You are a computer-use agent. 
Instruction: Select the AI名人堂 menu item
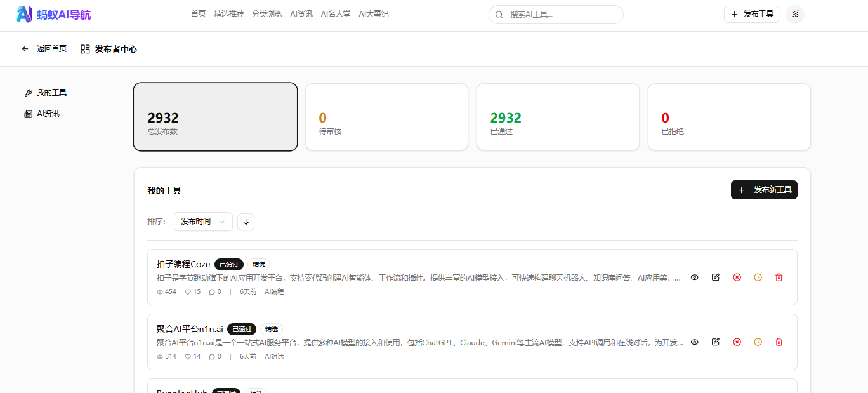pyautogui.click(x=336, y=13)
